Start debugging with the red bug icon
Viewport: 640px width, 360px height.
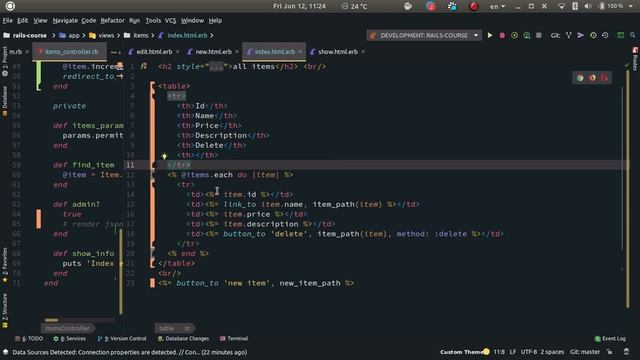[502, 36]
